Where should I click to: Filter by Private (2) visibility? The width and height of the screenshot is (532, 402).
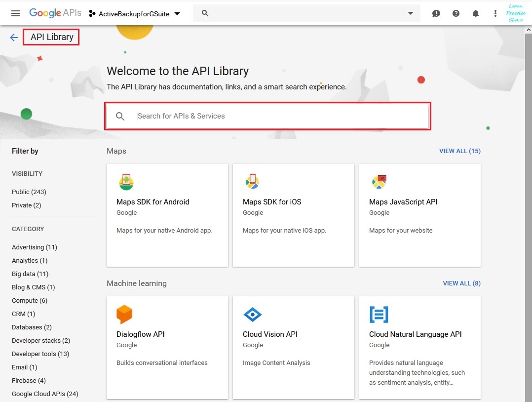27,205
